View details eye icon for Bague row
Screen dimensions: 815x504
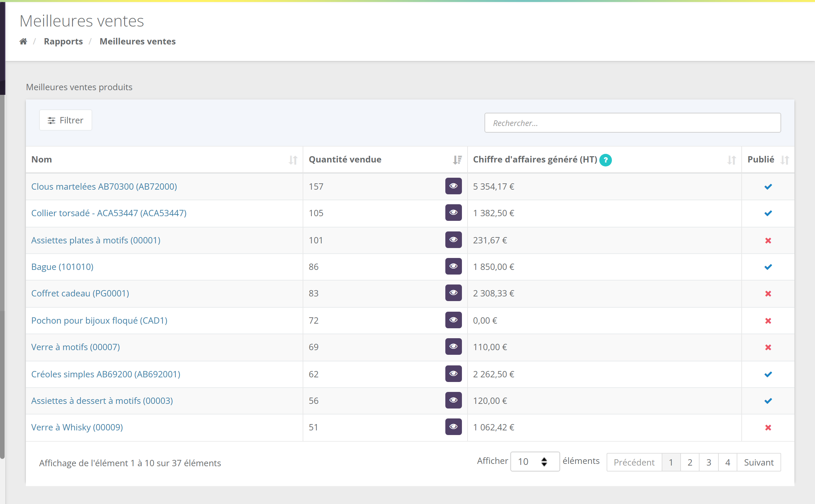(x=453, y=266)
